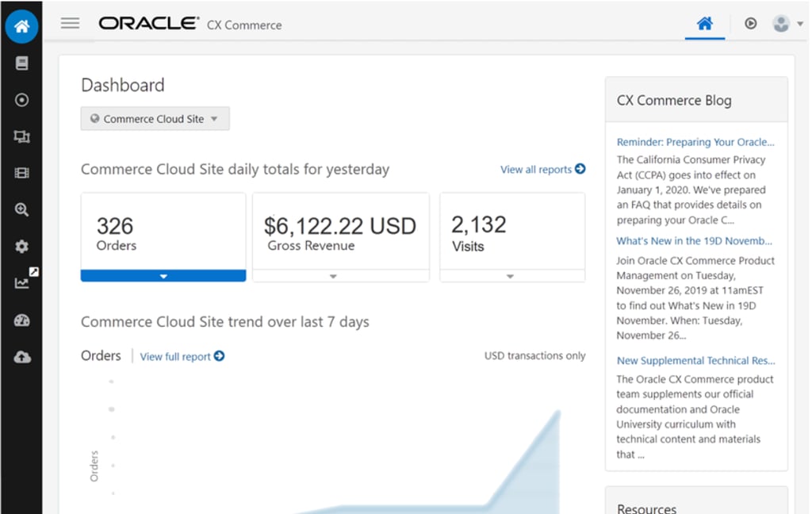Open the Settings gear icon in sidebar
This screenshot has height=514, width=812.
point(21,247)
